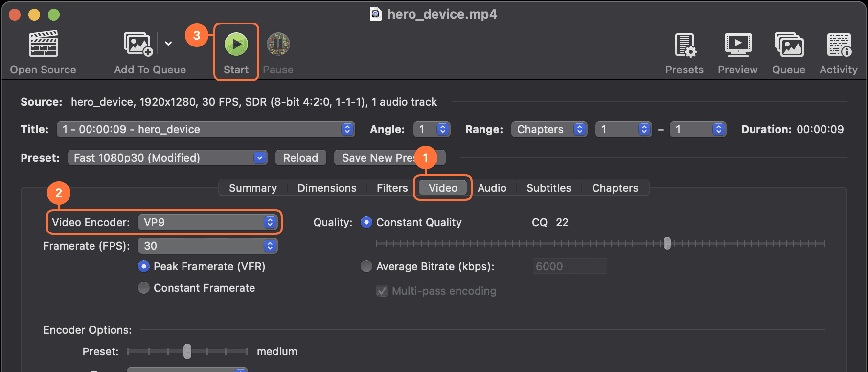Pause the current encode
The width and height of the screenshot is (868, 372).
point(277,51)
